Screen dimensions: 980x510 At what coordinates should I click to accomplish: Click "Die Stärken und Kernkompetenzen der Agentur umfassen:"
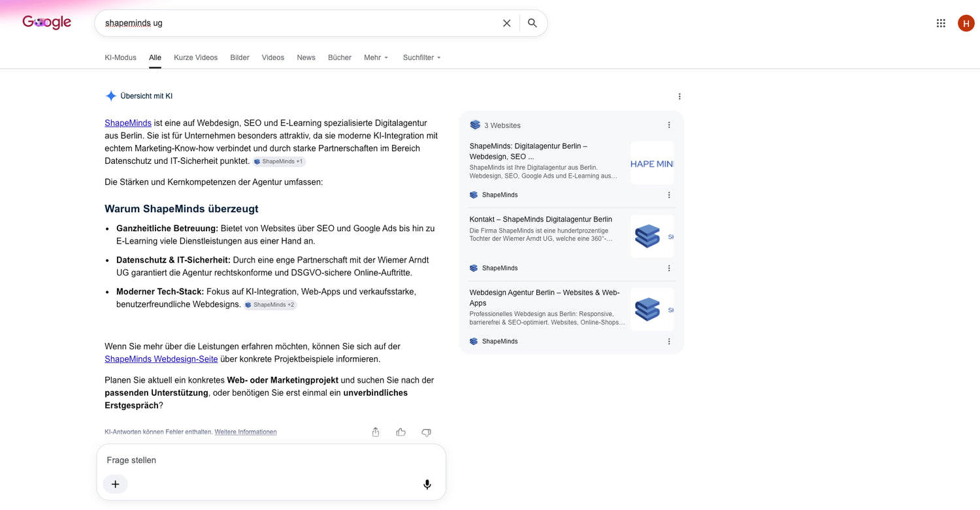coord(214,182)
